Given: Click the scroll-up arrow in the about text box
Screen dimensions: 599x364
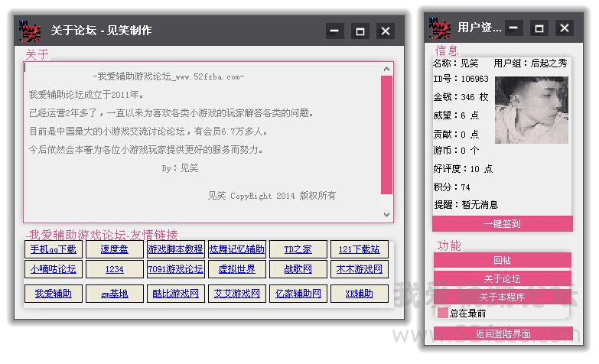Looking at the screenshot, I should tap(386, 70).
